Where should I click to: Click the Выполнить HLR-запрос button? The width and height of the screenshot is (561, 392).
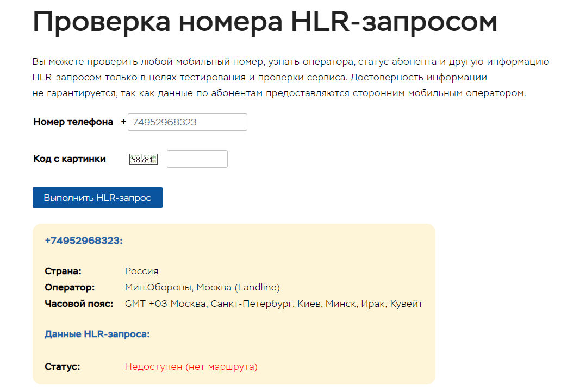pos(97,198)
